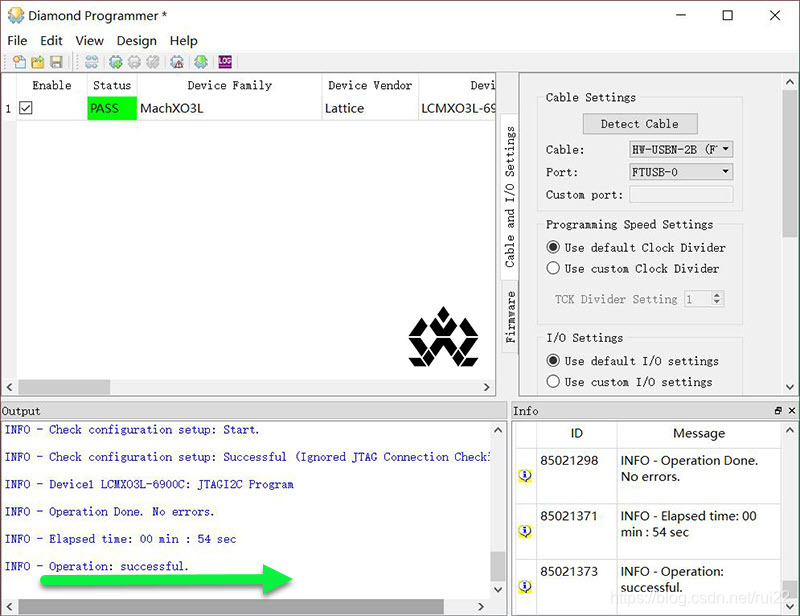Open the Edit menu
800x616 pixels.
click(x=51, y=40)
